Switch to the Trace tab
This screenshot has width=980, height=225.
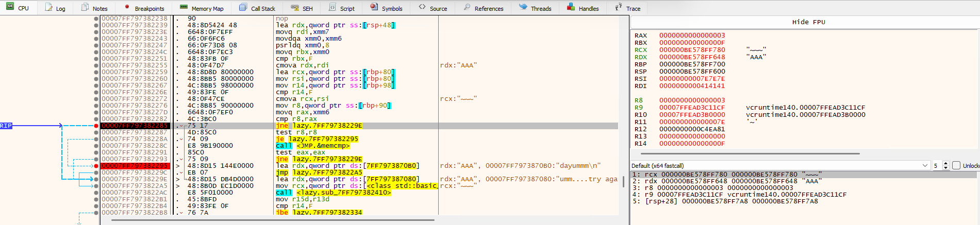coord(627,8)
